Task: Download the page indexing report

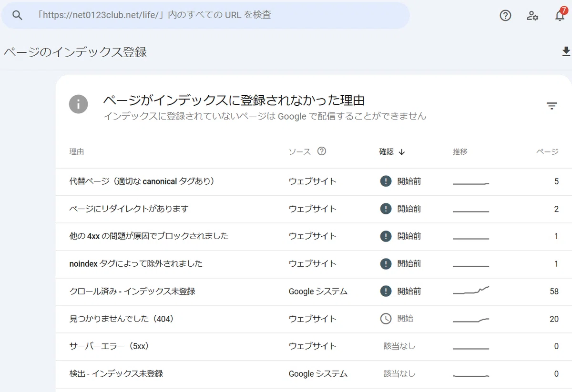Action: coord(566,51)
